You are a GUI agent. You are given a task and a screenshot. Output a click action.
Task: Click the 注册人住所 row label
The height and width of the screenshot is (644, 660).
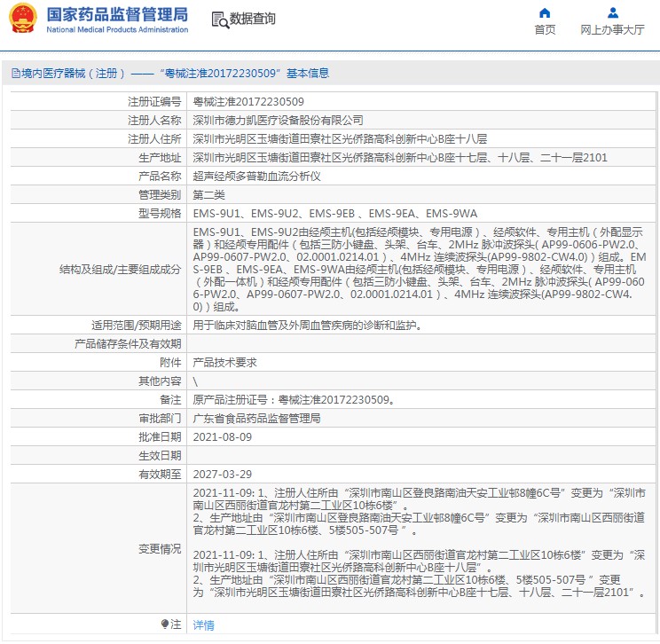point(154,139)
